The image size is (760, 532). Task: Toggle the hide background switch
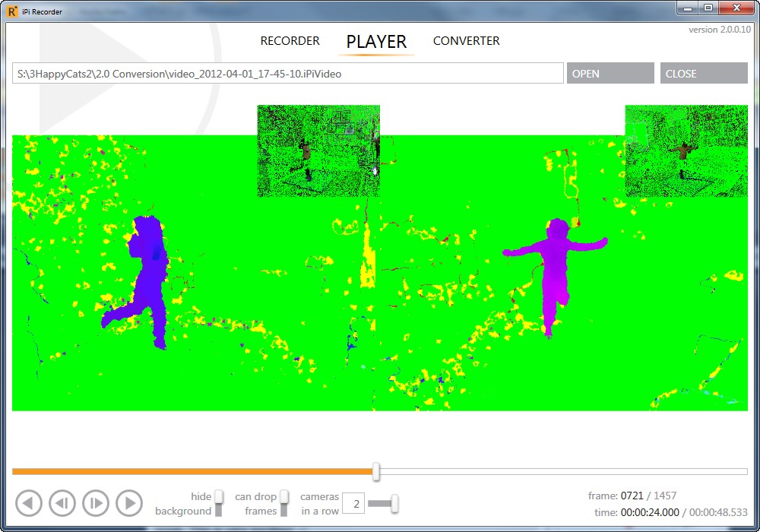219,503
